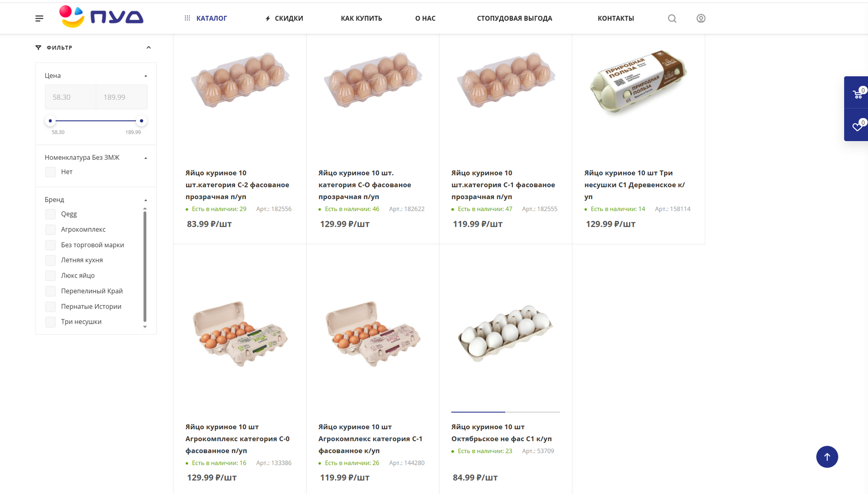The height and width of the screenshot is (494, 868).
Task: Open the user account icon
Action: coord(701,18)
